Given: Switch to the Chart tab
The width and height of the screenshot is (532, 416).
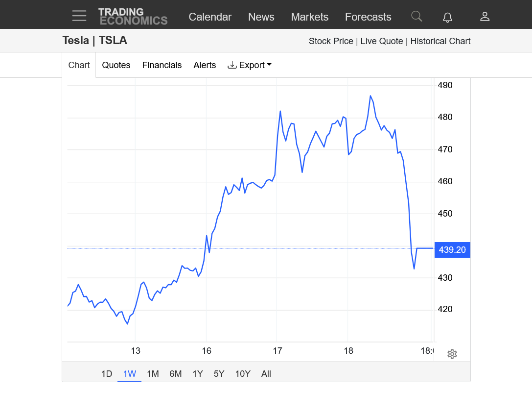Looking at the screenshot, I should (x=79, y=65).
